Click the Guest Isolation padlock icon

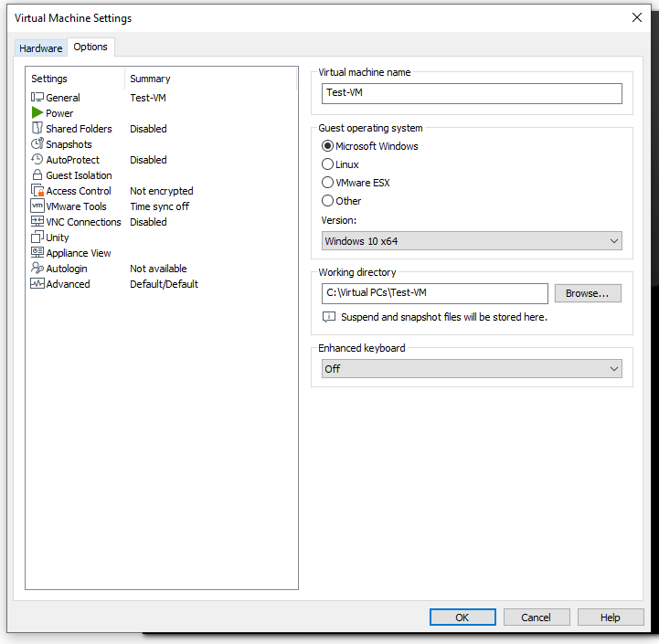(37, 174)
